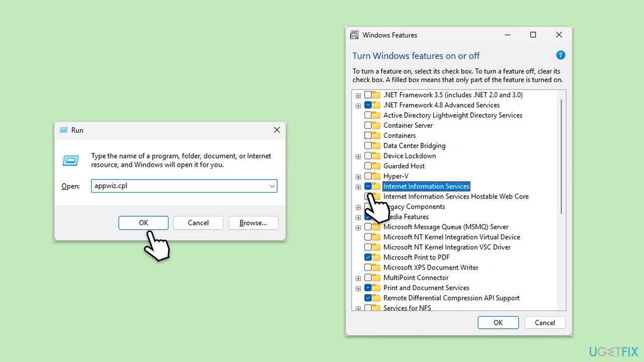
Task: Select the "Guarded Host" feature label
Action: click(x=404, y=166)
